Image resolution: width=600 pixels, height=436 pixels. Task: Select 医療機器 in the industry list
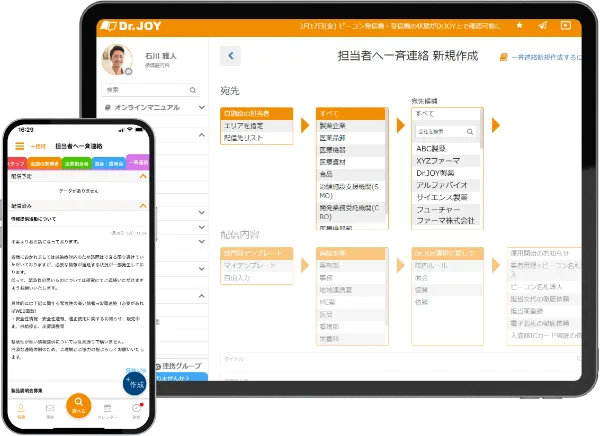coord(351,150)
